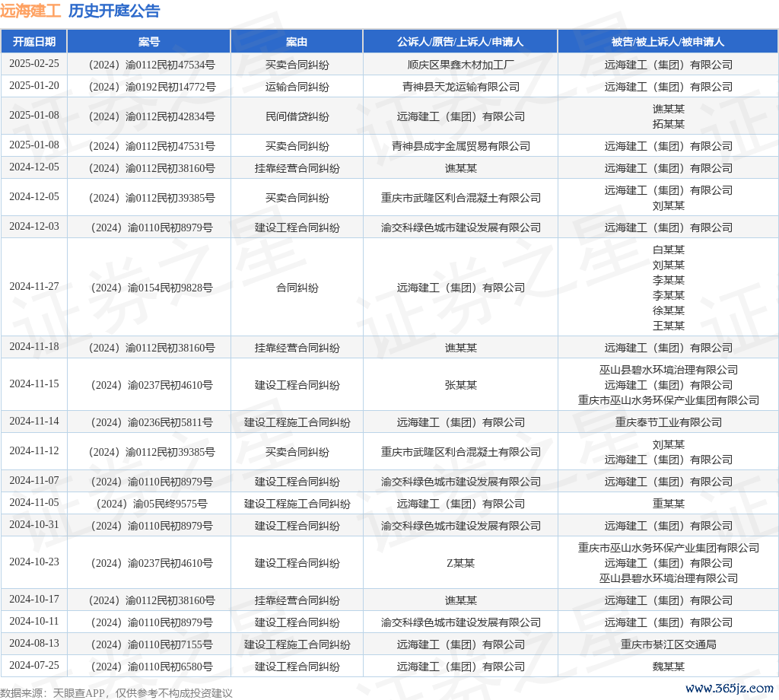
Task: Click the date cell 2024-11-15
Action: pyautogui.click(x=33, y=384)
